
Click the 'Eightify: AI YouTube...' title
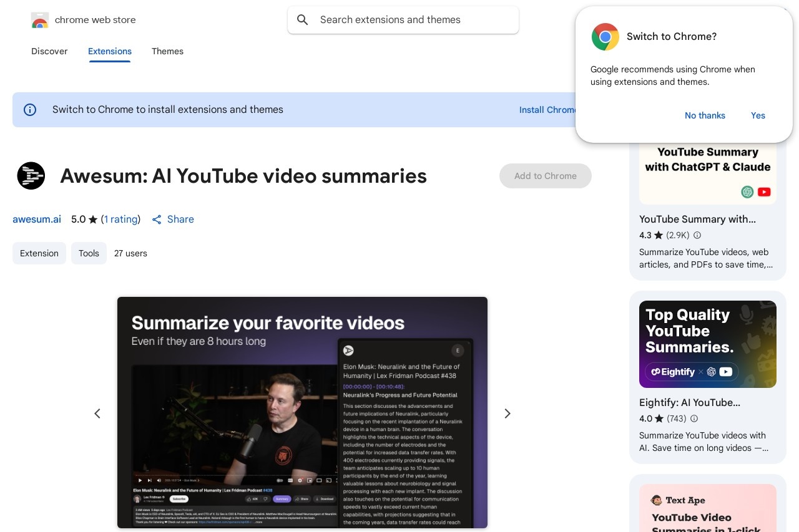(690, 403)
